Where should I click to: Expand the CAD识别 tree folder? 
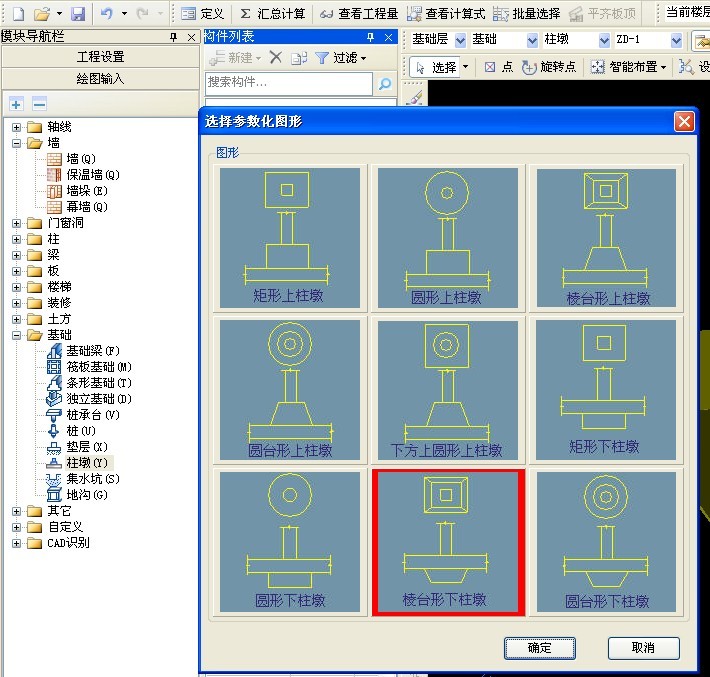pos(16,543)
